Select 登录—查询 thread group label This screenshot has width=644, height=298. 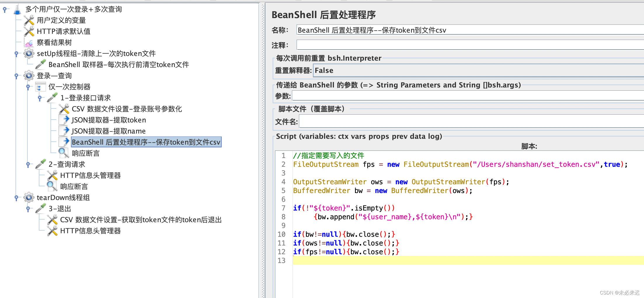coord(54,76)
